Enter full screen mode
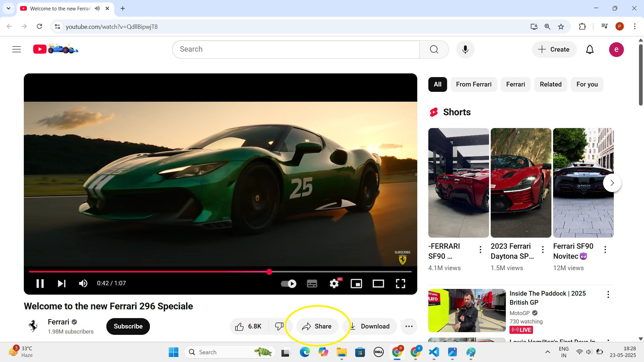Image resolution: width=644 pixels, height=362 pixels. tap(400, 284)
